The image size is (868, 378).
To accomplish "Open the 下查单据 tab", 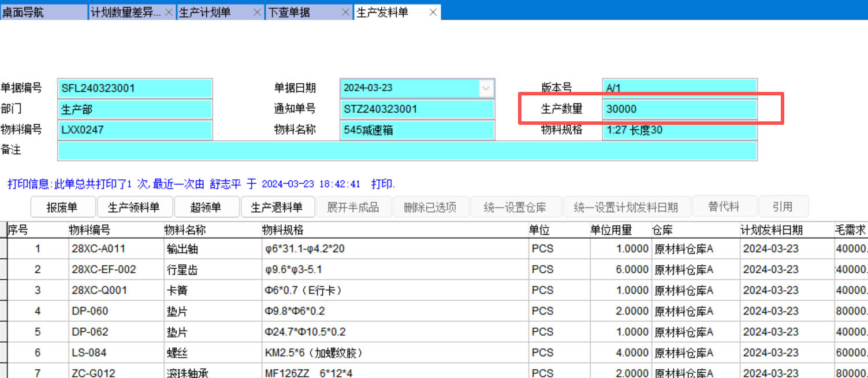I will (300, 12).
